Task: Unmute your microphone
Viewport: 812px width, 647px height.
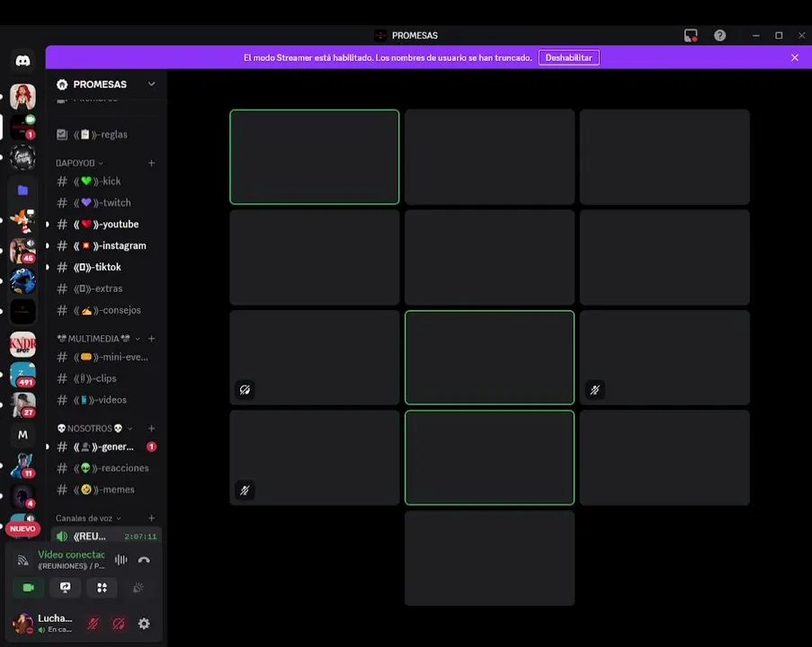Action: coord(94,624)
